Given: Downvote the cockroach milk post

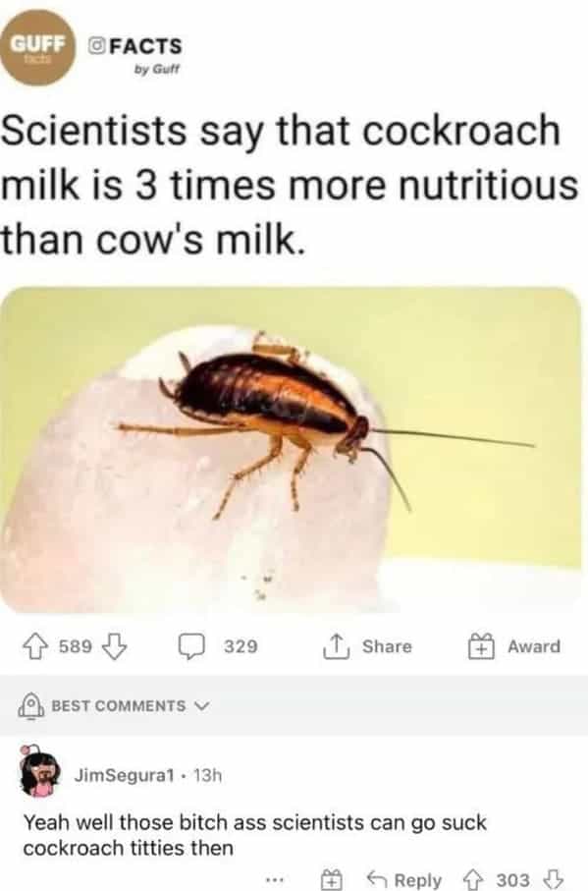Looking at the screenshot, I should click(114, 646).
